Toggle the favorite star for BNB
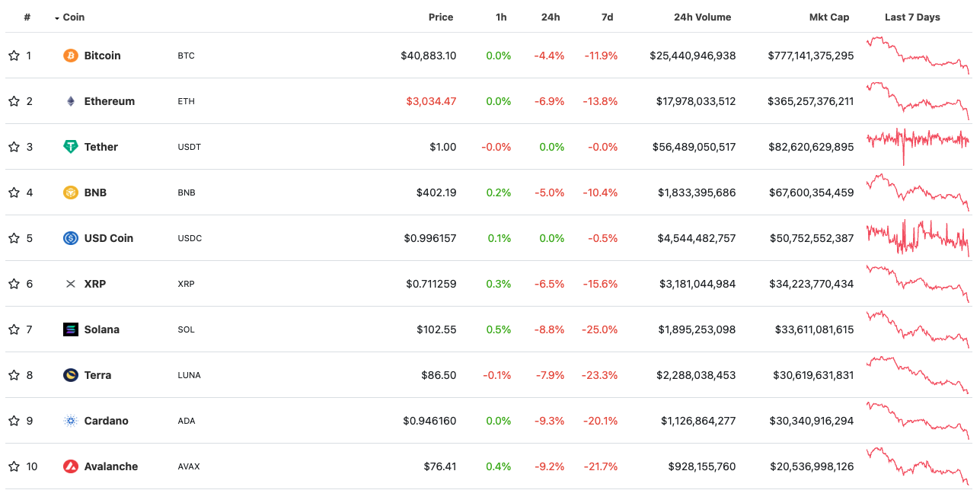980x490 pixels. pyautogui.click(x=14, y=192)
